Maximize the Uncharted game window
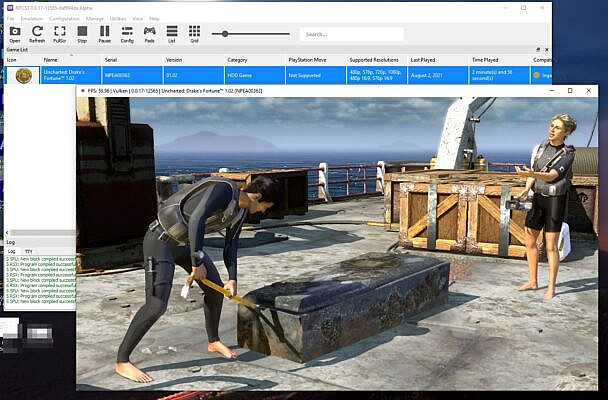 pyautogui.click(x=570, y=91)
